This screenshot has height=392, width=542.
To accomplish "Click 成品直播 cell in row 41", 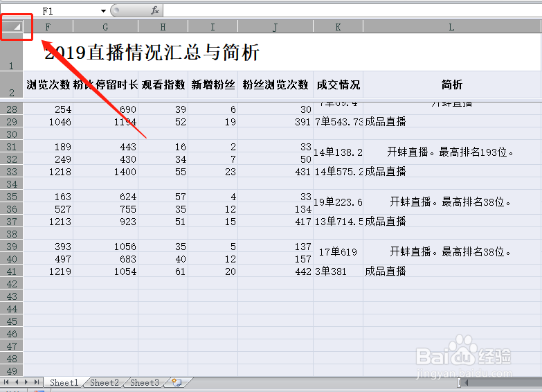I will click(451, 271).
